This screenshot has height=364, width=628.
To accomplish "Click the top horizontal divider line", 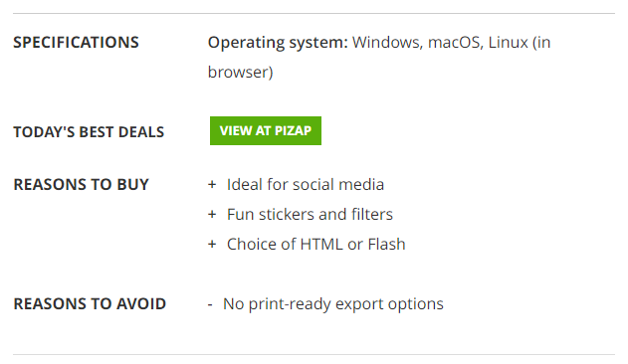I will point(314,13).
